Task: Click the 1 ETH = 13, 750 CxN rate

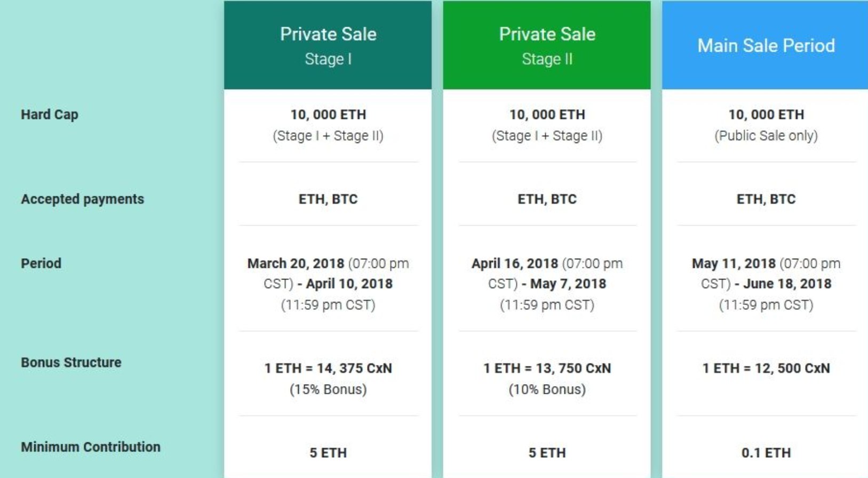Action: (x=547, y=368)
